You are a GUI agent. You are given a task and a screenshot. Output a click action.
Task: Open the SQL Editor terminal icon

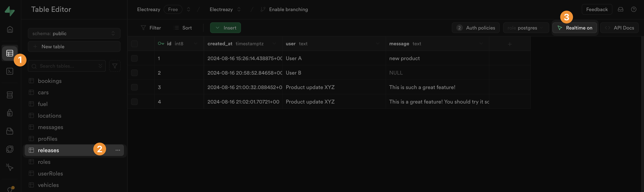(10, 71)
